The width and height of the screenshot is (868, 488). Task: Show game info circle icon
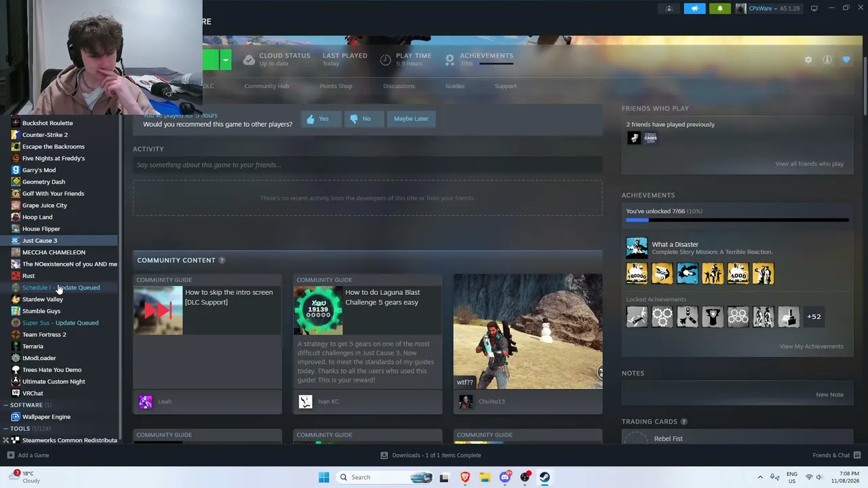pos(827,60)
